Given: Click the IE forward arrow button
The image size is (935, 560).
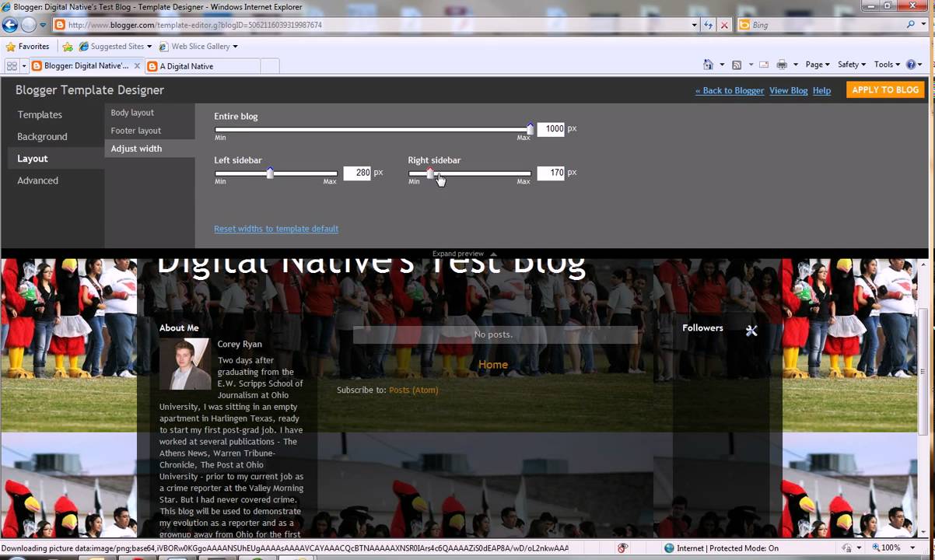Looking at the screenshot, I should 29,25.
